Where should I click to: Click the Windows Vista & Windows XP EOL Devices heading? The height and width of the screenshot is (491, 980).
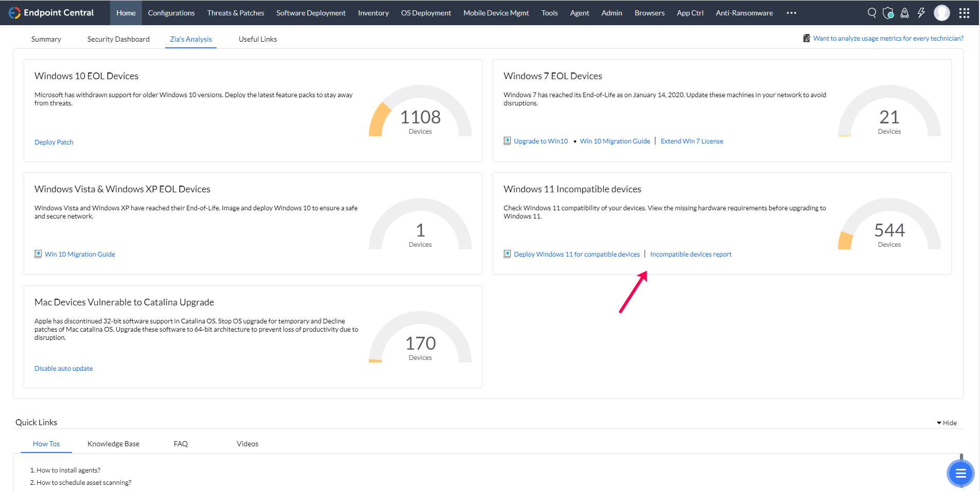click(122, 189)
